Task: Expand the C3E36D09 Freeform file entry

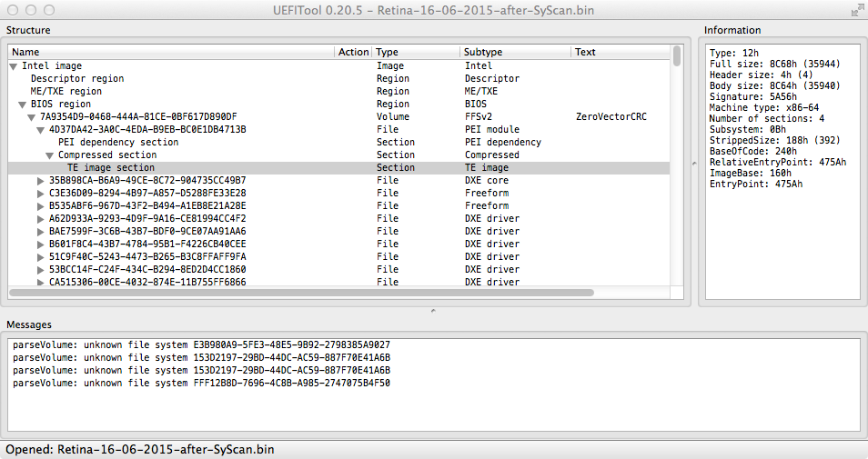Action: pos(40,194)
